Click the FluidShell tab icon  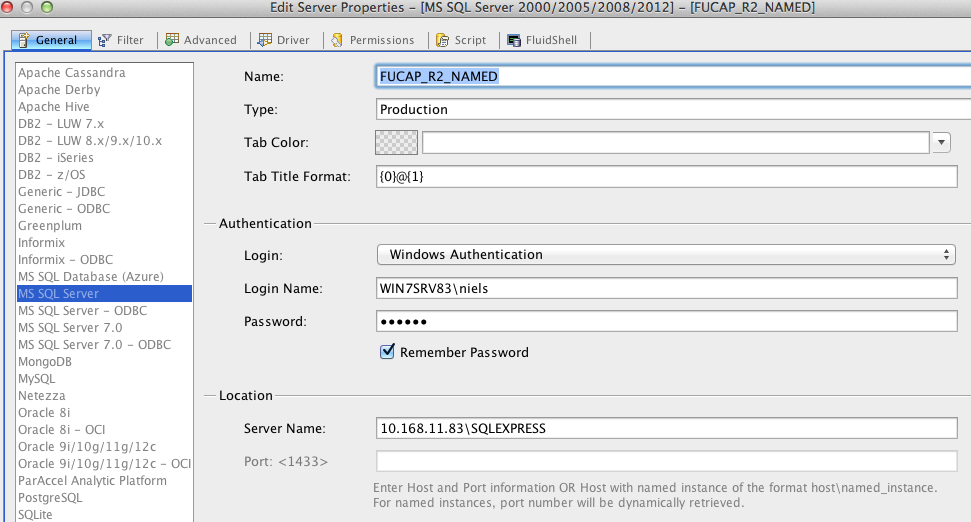514,40
